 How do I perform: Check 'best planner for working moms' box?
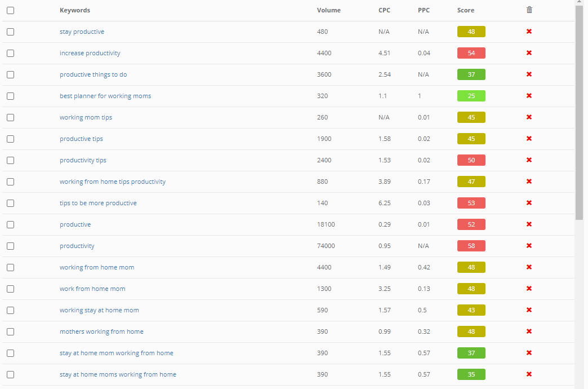[11, 96]
